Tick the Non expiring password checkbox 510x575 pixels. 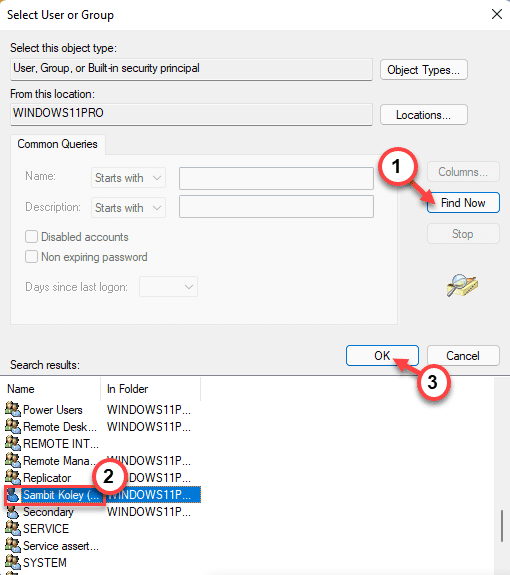point(31,257)
